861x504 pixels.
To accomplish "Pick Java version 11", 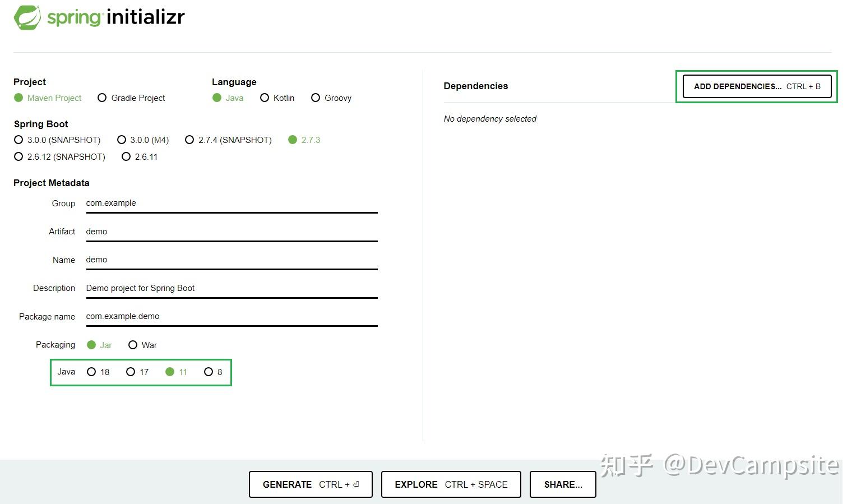I will 170,372.
